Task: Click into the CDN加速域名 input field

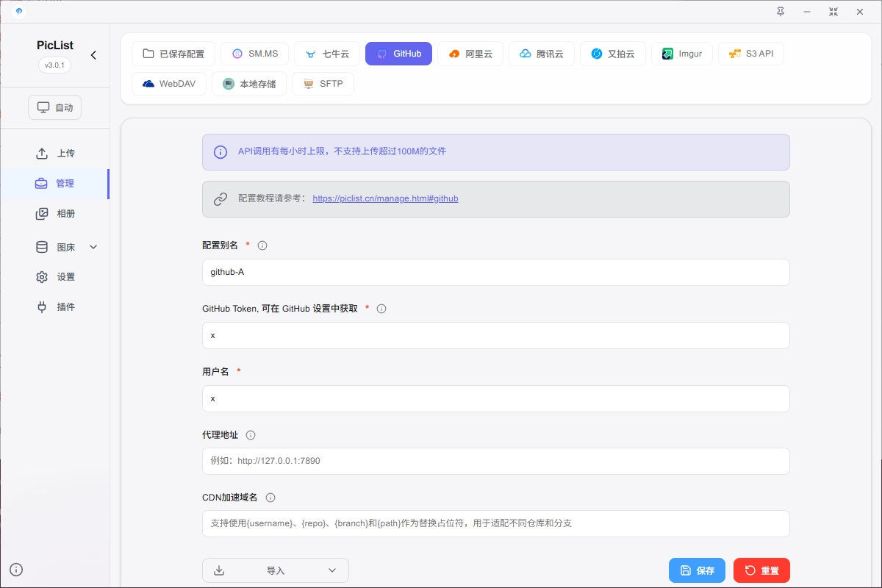Action: pyautogui.click(x=496, y=523)
